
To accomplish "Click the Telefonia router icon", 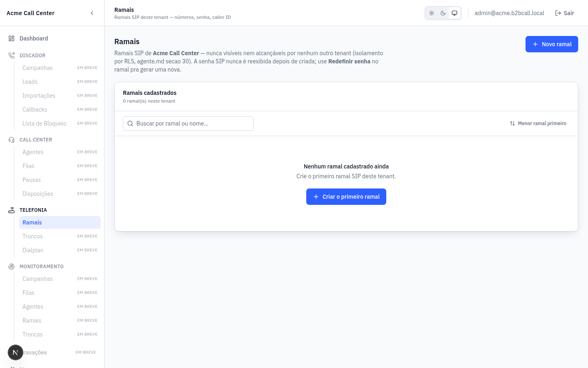I will pos(11,210).
